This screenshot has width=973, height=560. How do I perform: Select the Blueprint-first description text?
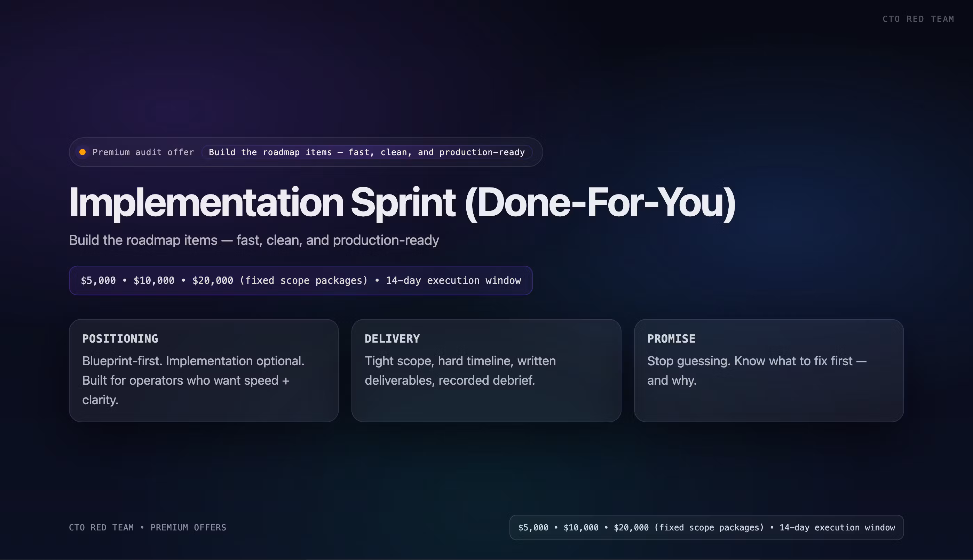tap(193, 380)
